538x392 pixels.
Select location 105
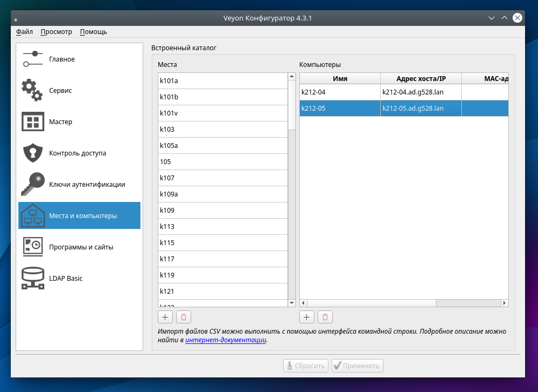(x=223, y=162)
